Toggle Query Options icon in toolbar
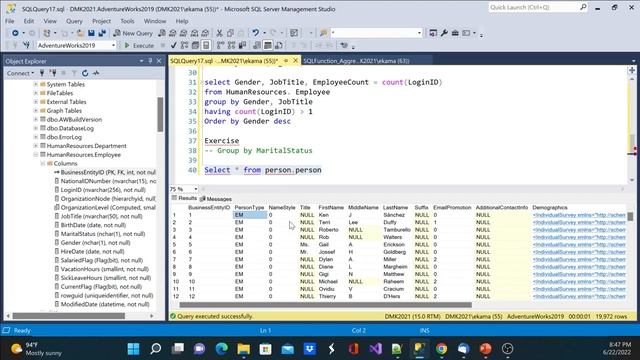 click(x=195, y=45)
